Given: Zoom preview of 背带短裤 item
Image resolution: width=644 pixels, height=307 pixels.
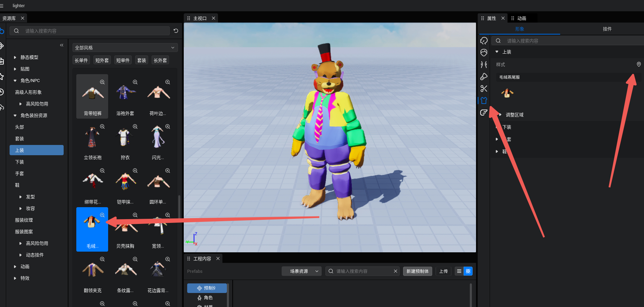Looking at the screenshot, I should click(102, 82).
